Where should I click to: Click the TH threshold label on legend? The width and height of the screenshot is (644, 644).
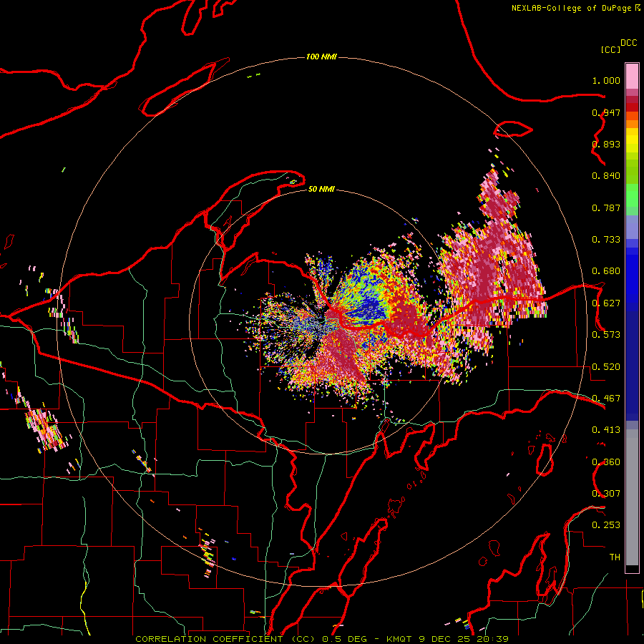(x=615, y=557)
